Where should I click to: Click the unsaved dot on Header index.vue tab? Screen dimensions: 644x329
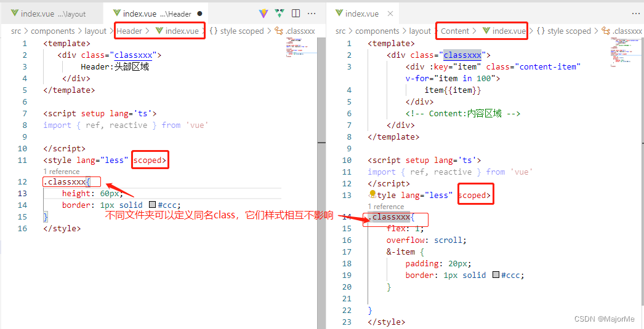pos(199,14)
